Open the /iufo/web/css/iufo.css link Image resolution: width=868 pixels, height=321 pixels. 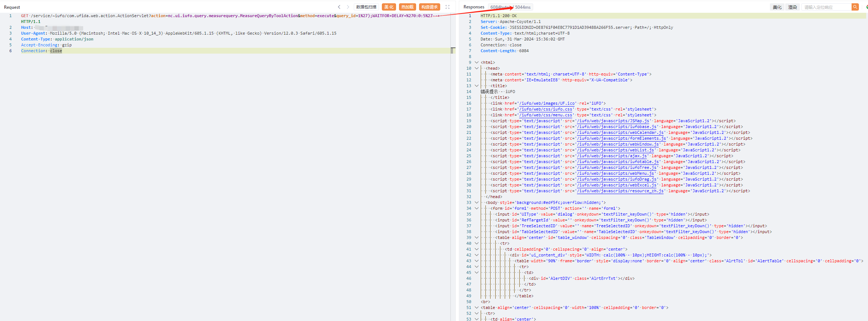[x=546, y=109]
